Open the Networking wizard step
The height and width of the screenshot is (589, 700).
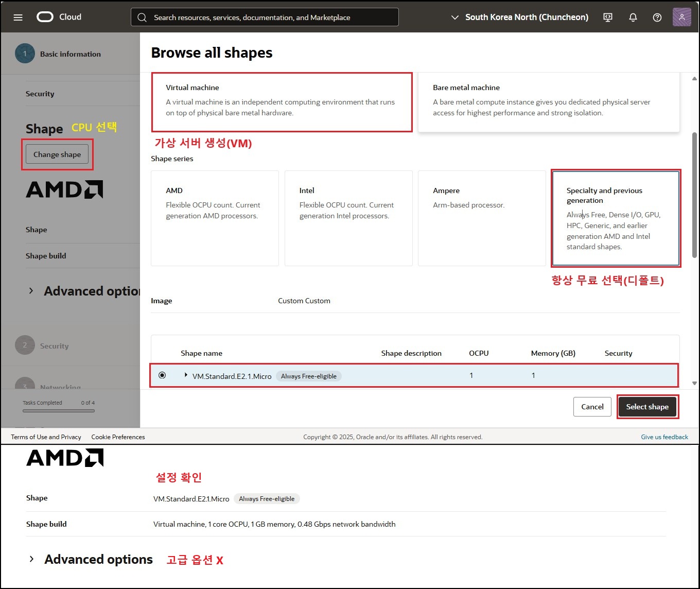60,387
